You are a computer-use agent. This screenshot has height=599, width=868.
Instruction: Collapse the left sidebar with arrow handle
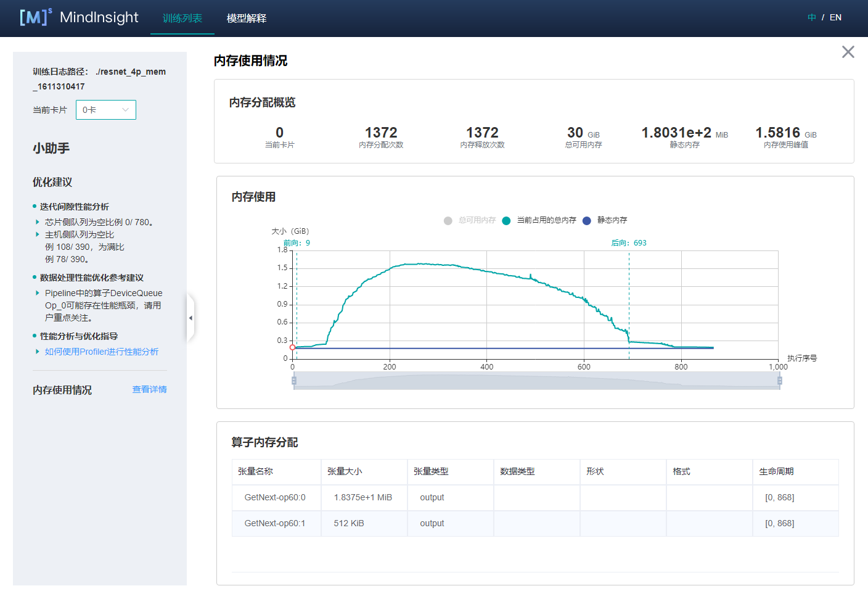190,318
